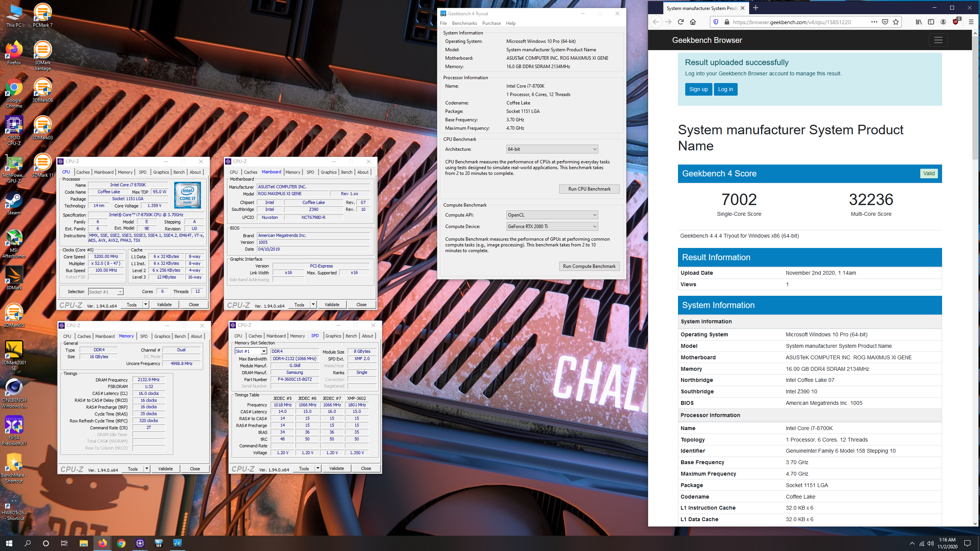Open the Steam desktop shortcut
Screen dimensions: 980x551
point(14,203)
